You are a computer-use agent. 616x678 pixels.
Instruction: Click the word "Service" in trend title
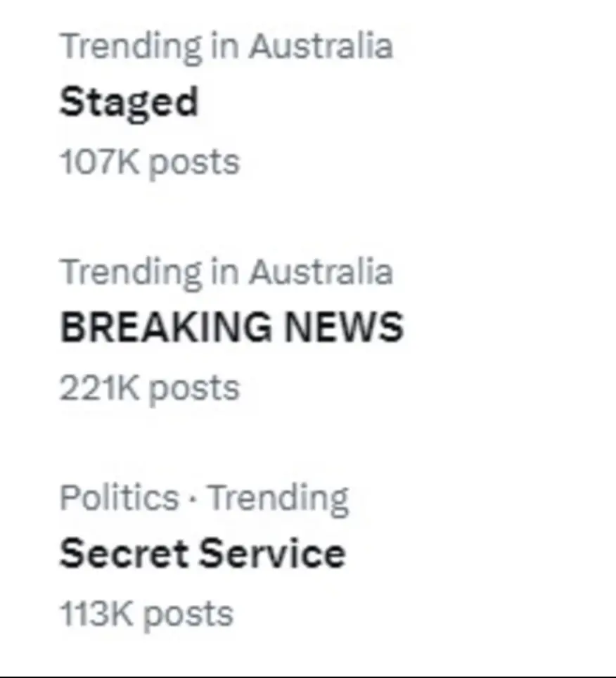(x=273, y=553)
